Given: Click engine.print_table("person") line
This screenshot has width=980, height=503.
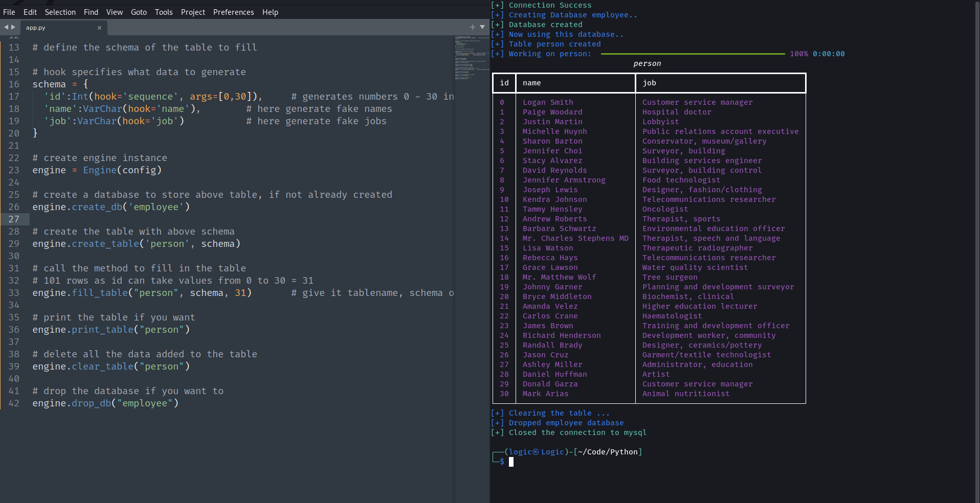Looking at the screenshot, I should click(x=111, y=330).
